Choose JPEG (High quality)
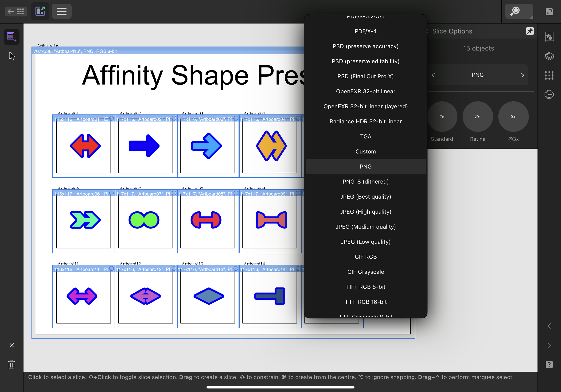 click(366, 212)
